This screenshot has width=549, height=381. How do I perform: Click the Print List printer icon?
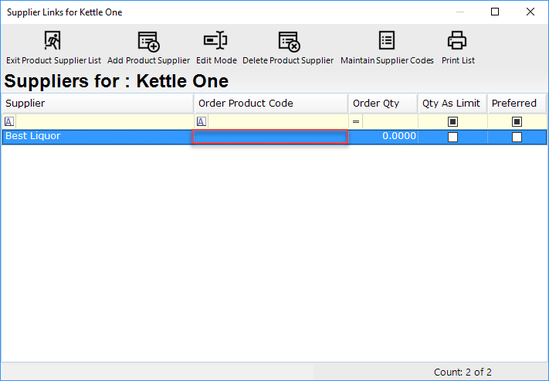(457, 40)
